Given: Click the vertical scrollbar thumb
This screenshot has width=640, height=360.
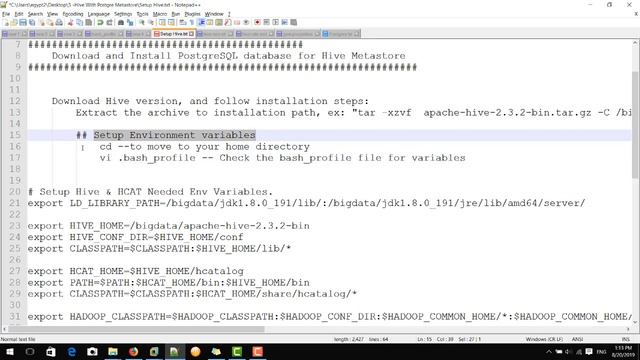Looking at the screenshot, I should coord(636,124).
